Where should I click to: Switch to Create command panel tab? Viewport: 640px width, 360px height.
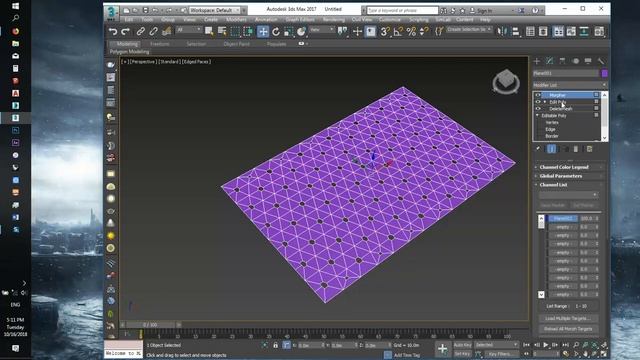[x=537, y=61]
